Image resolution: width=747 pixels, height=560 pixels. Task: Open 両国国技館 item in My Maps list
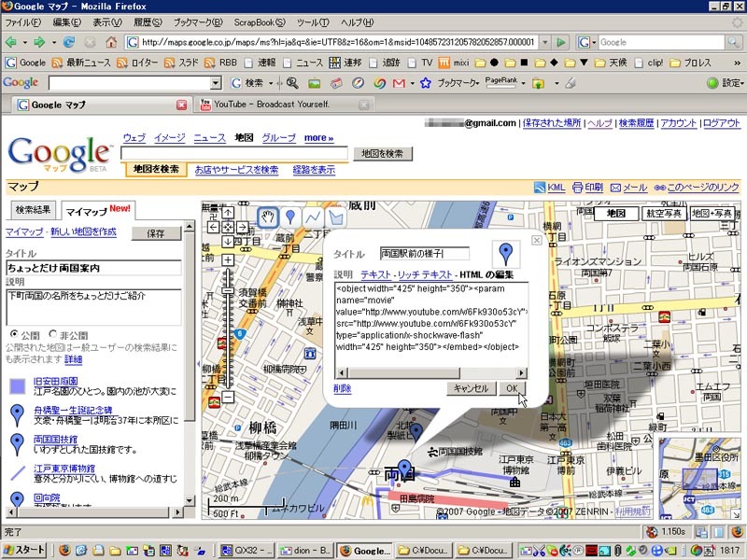[x=55, y=439]
